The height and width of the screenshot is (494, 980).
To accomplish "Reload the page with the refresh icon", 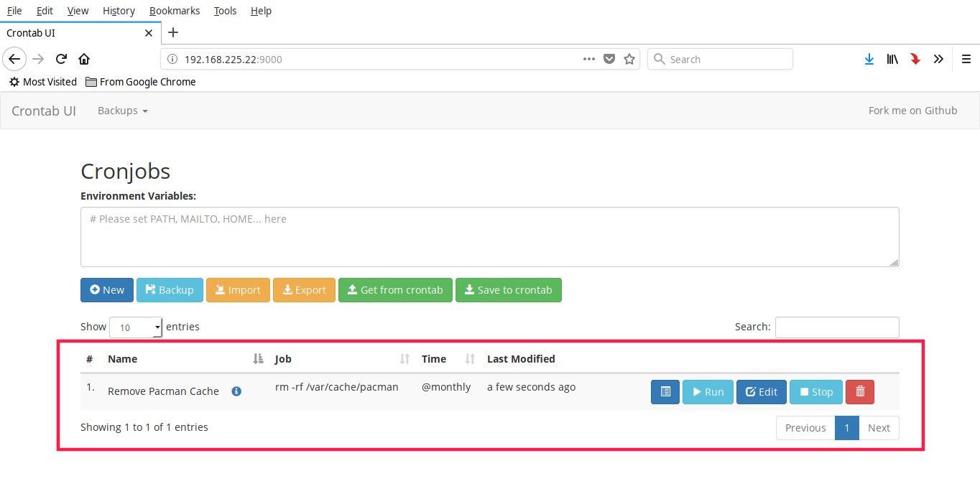I will [x=62, y=59].
